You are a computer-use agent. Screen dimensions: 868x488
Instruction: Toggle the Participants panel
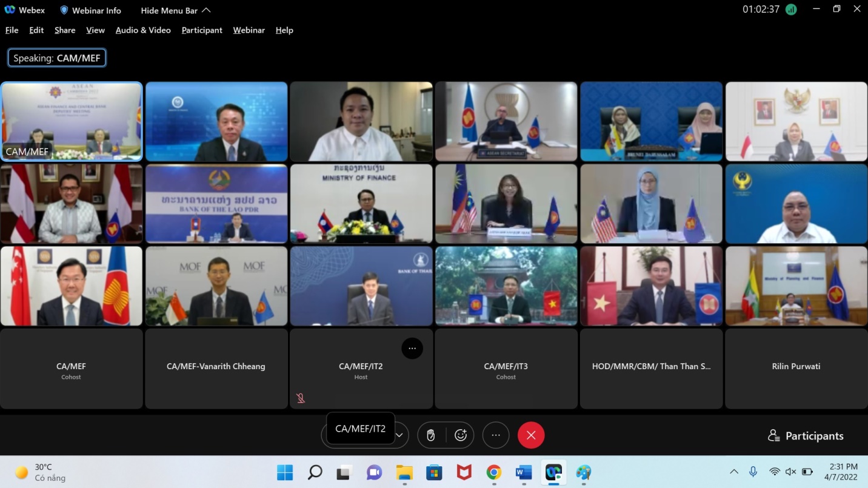[806, 436]
